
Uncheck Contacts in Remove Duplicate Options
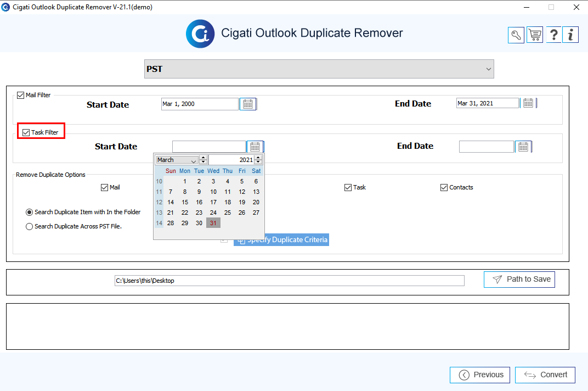[444, 187]
